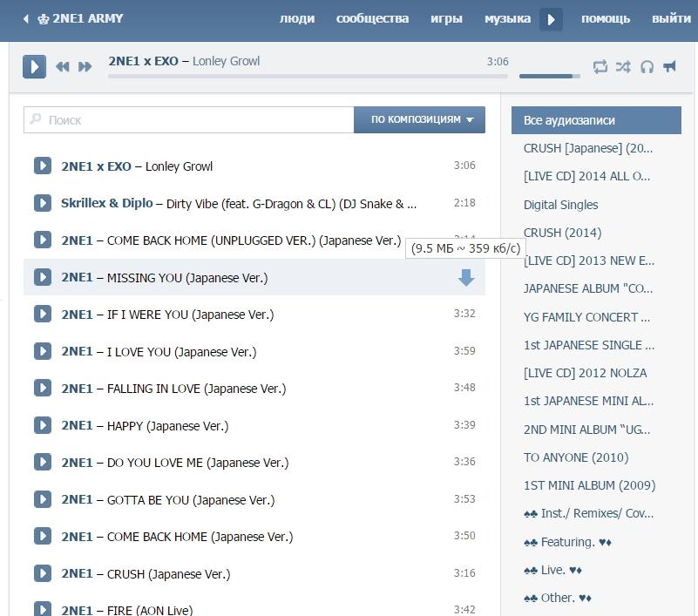Open CRUSH [Japanese] album in sidebar

[x=588, y=148]
